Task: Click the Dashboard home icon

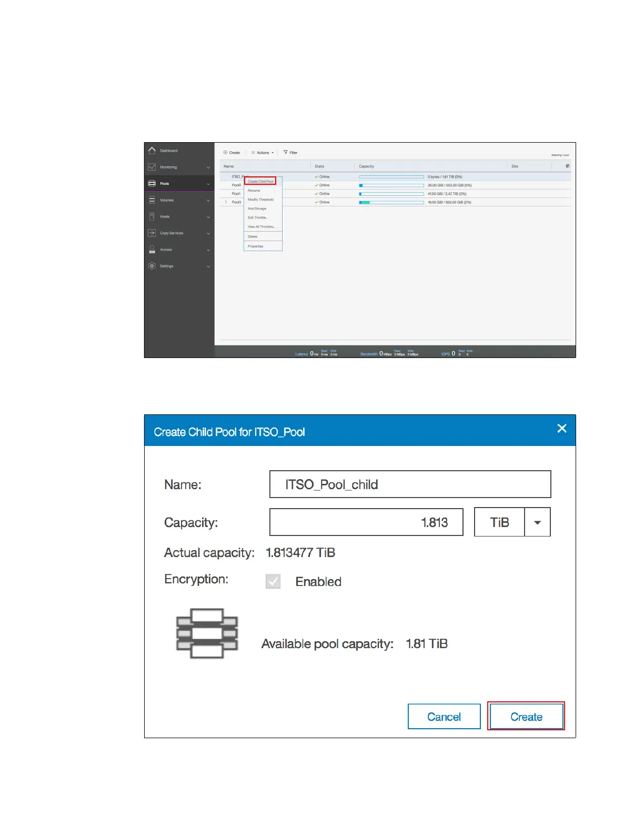Action: 152,151
